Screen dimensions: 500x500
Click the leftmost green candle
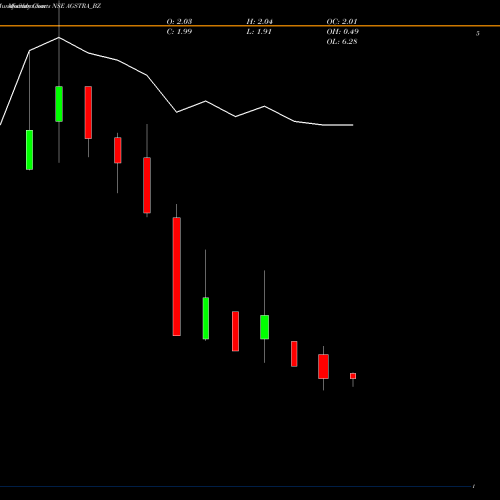[29, 150]
